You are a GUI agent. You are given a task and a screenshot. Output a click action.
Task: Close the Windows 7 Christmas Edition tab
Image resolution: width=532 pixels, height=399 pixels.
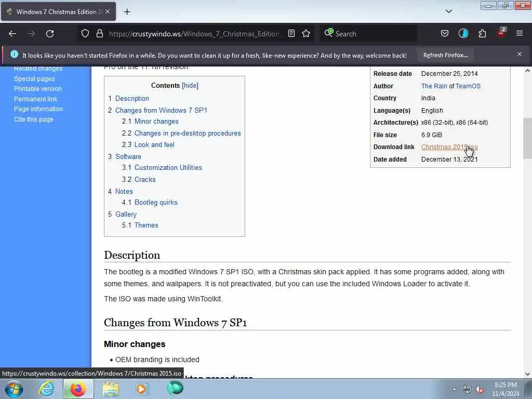[x=107, y=11]
